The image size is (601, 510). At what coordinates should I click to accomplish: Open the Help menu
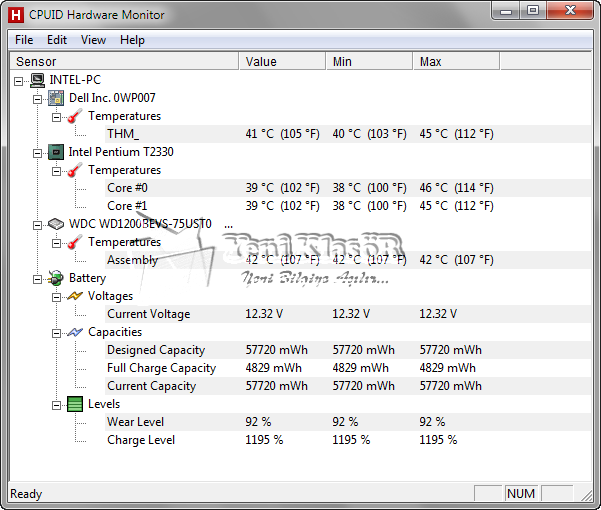132,40
